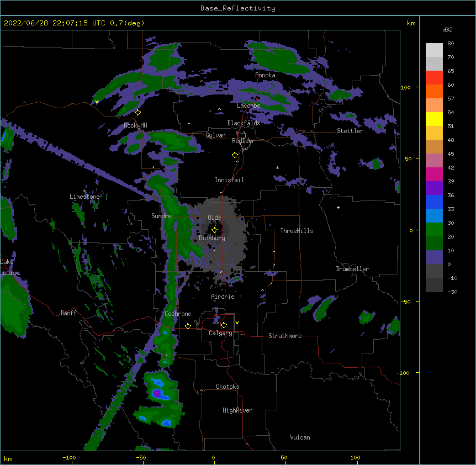This screenshot has width=476, height=465.
Task: Click the yellow diamond marker above Calgary label
Action: tap(224, 325)
